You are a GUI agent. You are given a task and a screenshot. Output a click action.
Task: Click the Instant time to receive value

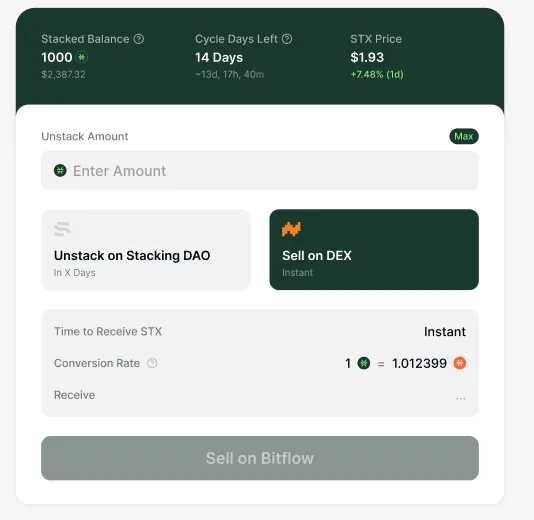(x=445, y=332)
